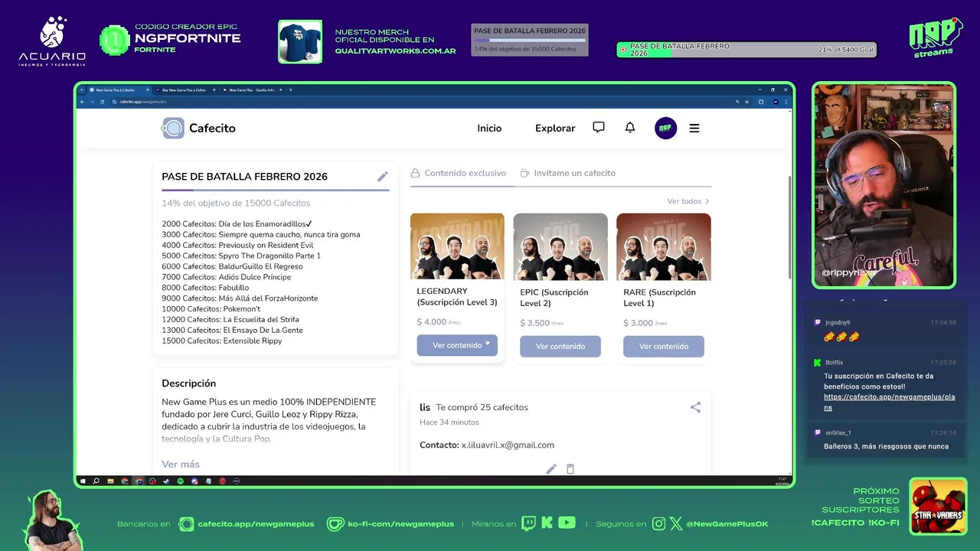Image resolution: width=980 pixels, height=551 pixels.
Task: Switch to Invitame un cafecito tab
Action: [x=567, y=173]
